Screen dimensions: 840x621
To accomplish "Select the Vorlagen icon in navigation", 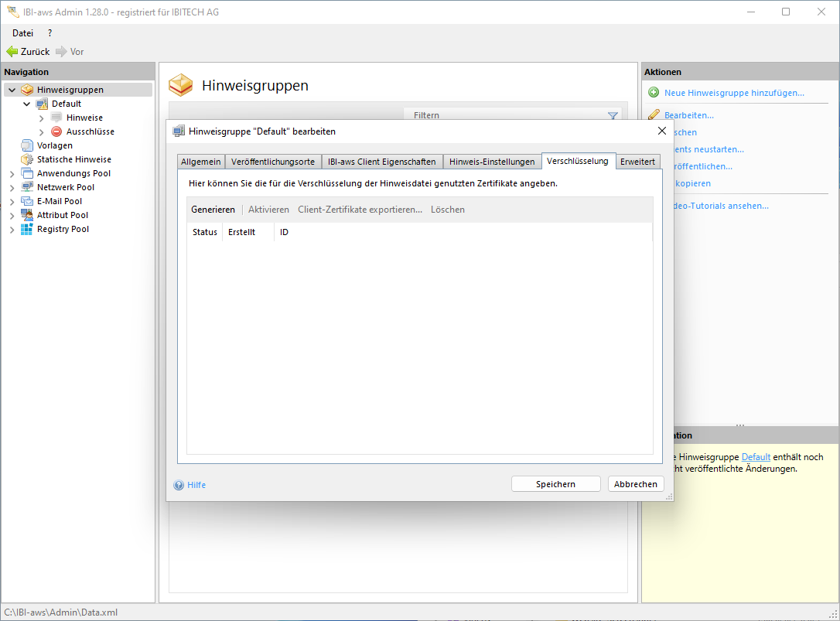I will point(27,145).
